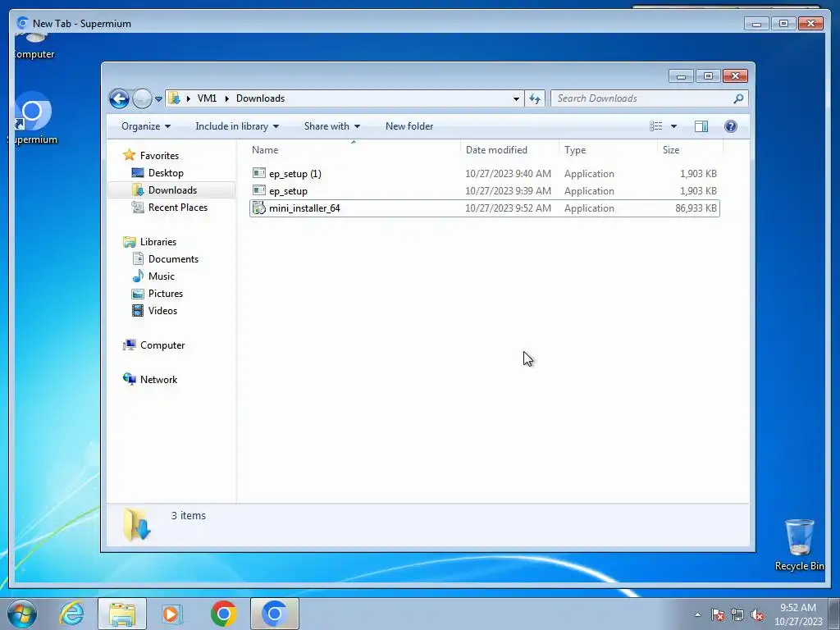Open Libraries in the navigation pane
Viewport: 840px width, 630px height.
[x=158, y=242]
